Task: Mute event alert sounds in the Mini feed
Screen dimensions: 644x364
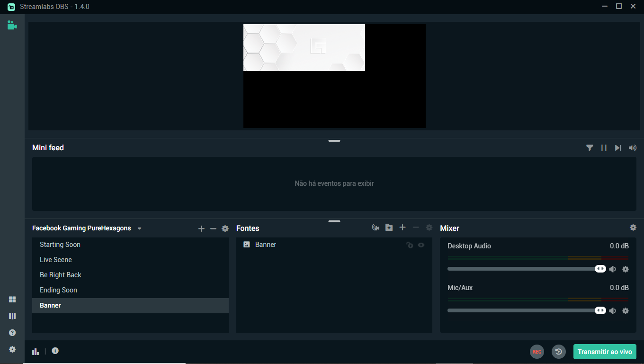Action: pyautogui.click(x=633, y=147)
